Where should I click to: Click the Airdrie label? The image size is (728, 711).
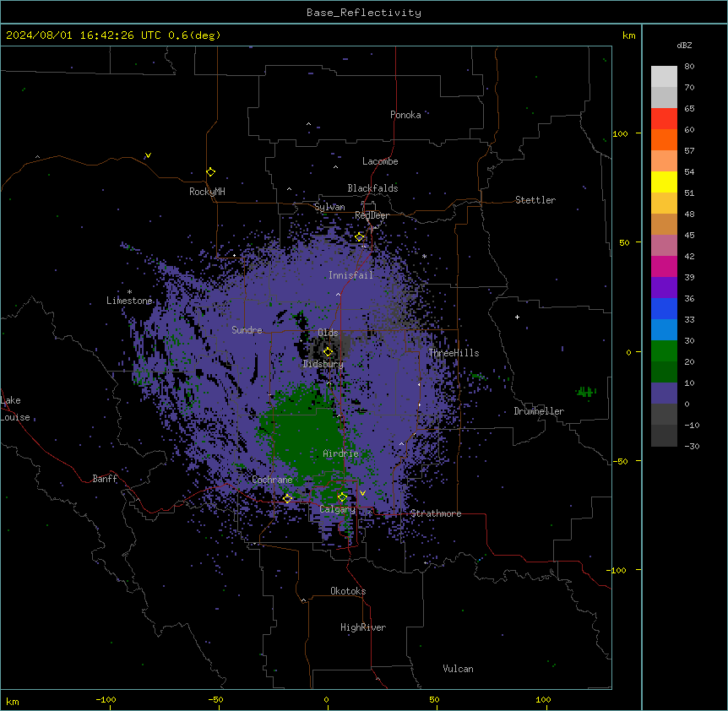(x=340, y=453)
